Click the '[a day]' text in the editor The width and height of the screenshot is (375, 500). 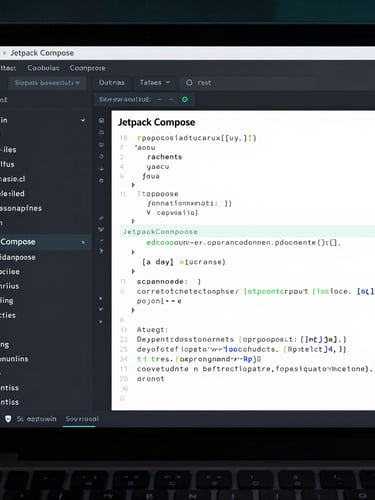tap(158, 262)
